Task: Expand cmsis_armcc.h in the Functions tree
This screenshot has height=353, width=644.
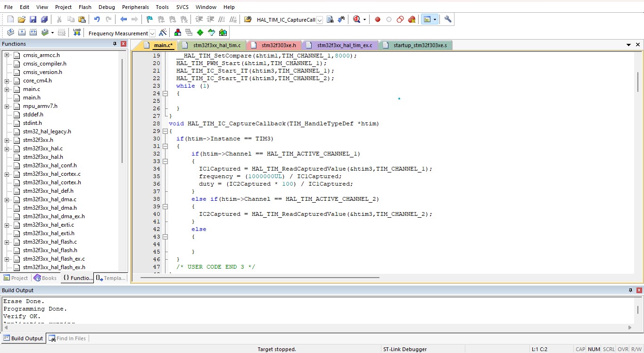Action: tap(8, 55)
